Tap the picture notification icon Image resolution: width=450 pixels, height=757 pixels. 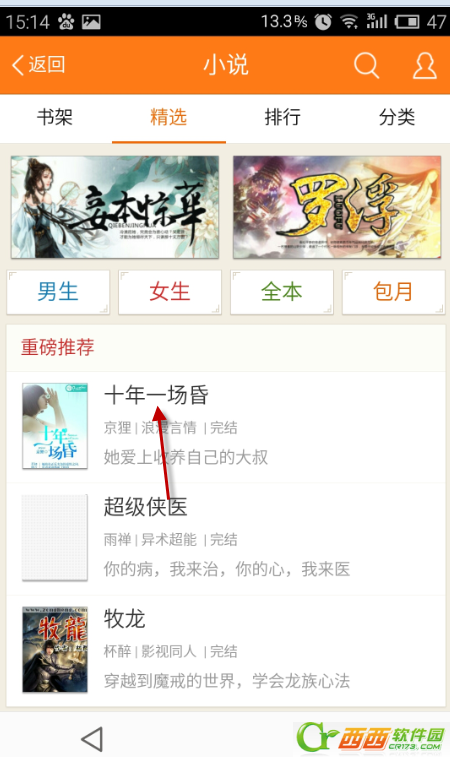point(91,22)
